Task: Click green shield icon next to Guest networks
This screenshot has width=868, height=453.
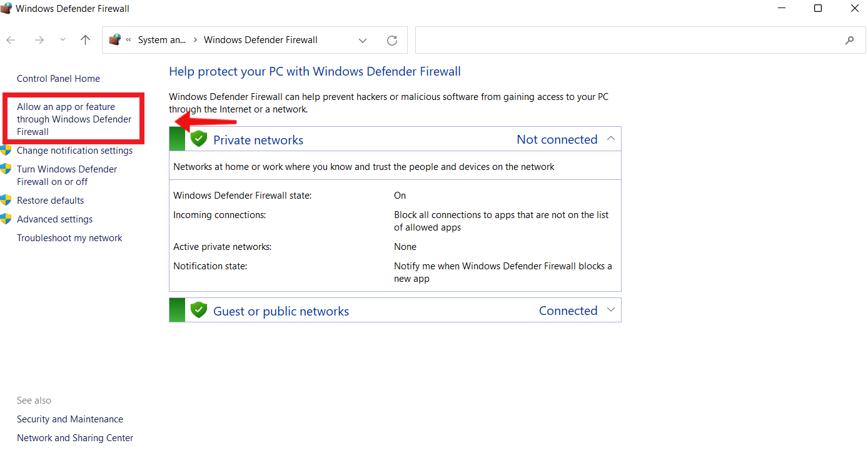Action: (x=199, y=310)
